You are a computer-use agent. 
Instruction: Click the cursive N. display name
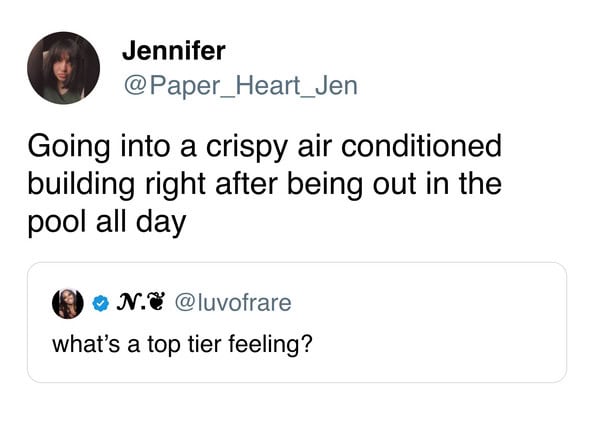pos(130,303)
